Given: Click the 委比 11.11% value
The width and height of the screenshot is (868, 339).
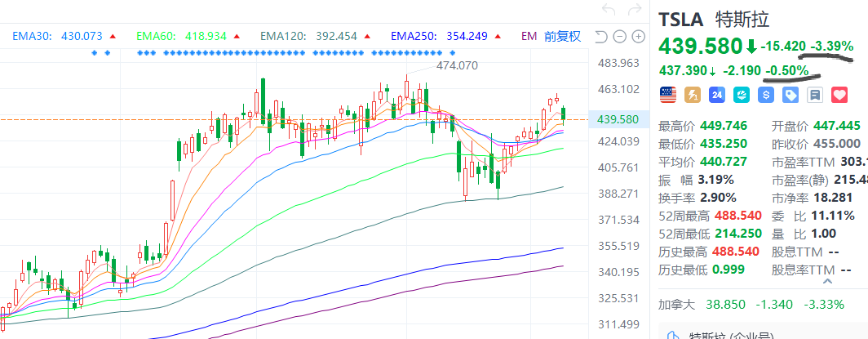Looking at the screenshot, I should [833, 216].
